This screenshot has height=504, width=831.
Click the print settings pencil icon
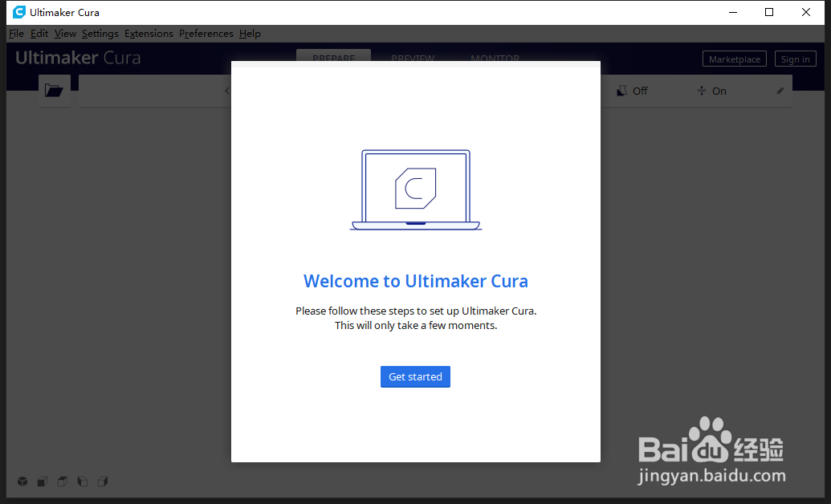(780, 91)
